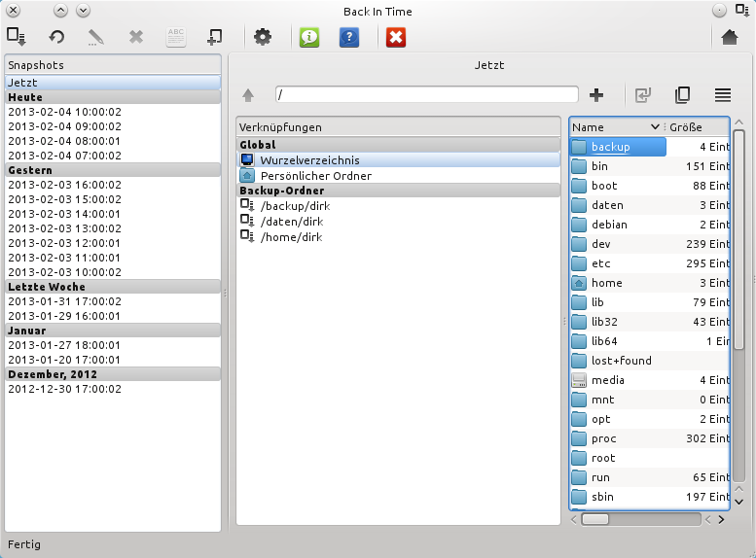Screen dimensions: 756x558
Task: Click the snapshots list icon with three lines
Action: [x=722, y=94]
